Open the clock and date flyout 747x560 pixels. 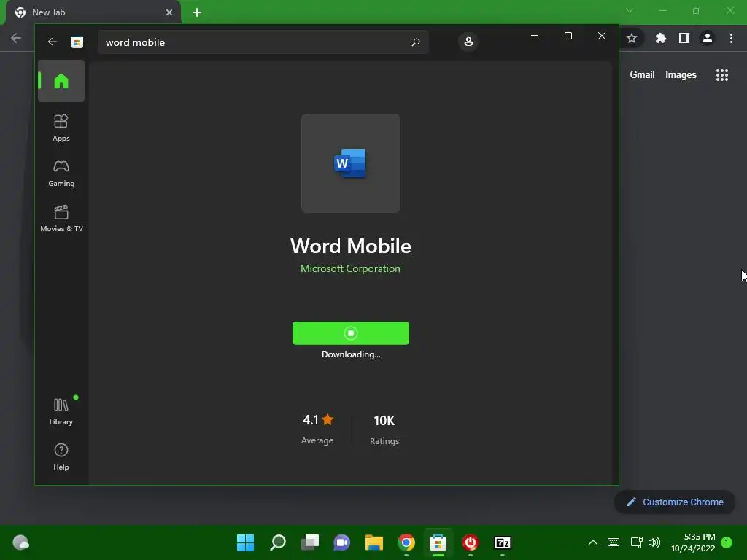click(x=693, y=542)
